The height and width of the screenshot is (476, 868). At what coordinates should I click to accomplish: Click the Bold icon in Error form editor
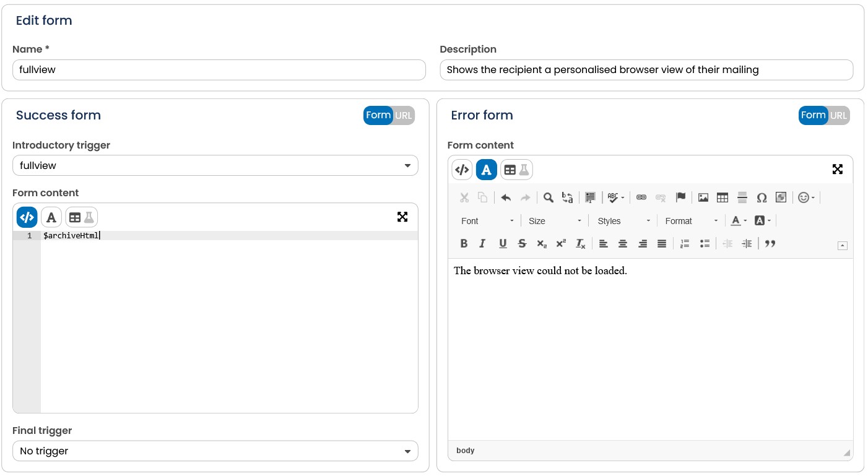[464, 244]
